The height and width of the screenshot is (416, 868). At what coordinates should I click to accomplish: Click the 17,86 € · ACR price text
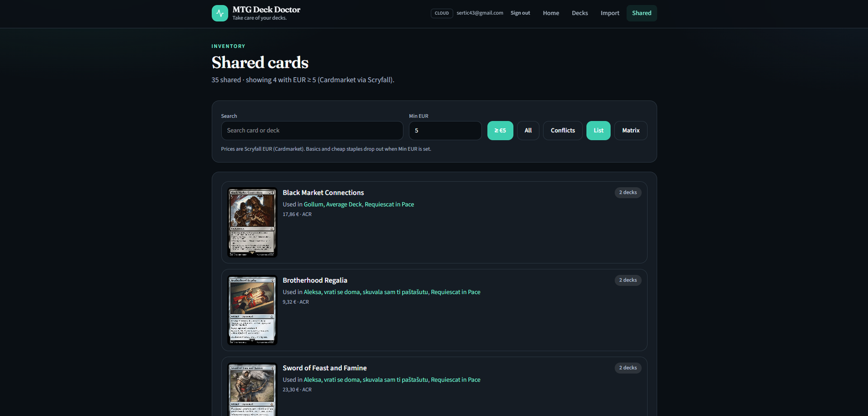pyautogui.click(x=297, y=214)
